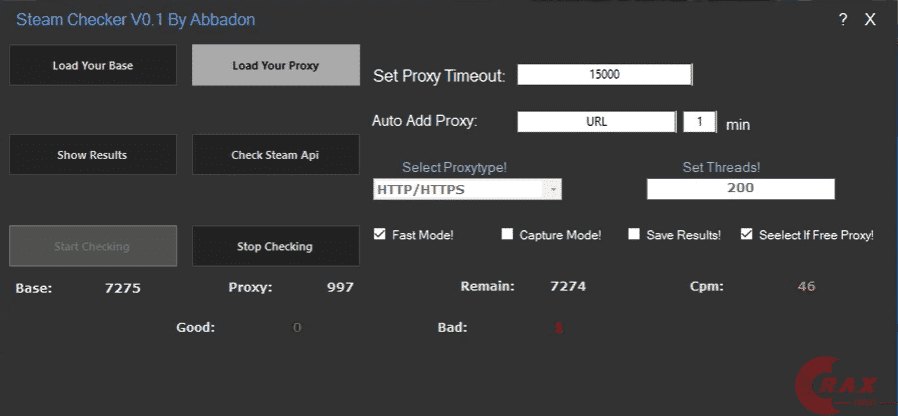Tick the Save Results checkbox
Image resolution: width=898 pixels, height=416 pixels.
point(634,234)
